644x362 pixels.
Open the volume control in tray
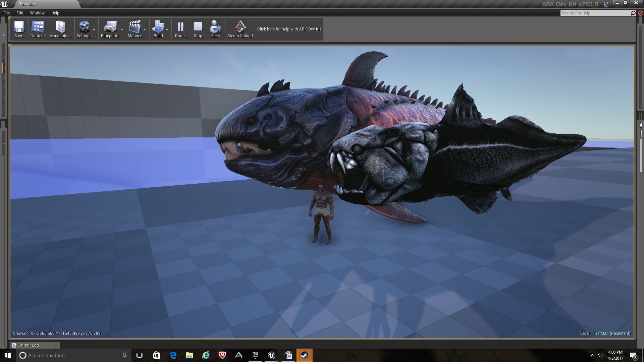pyautogui.click(x=600, y=355)
